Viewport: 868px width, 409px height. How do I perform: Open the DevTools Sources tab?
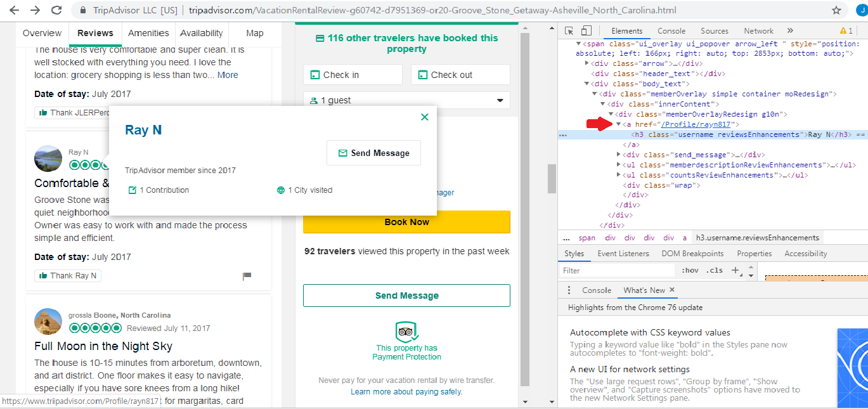(715, 31)
